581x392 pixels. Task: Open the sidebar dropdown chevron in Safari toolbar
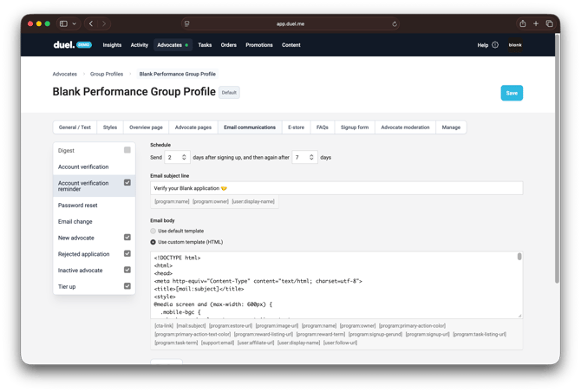75,24
